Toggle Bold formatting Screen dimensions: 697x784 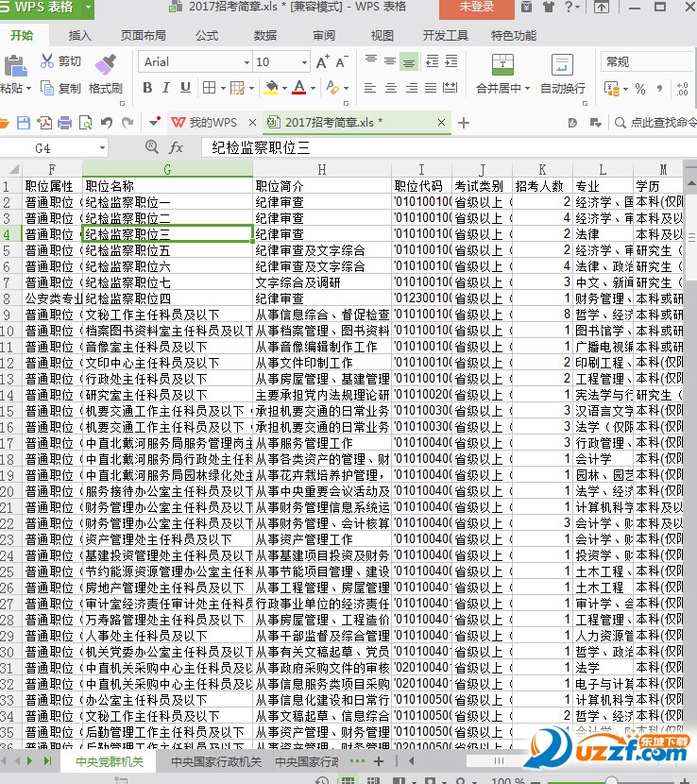coord(147,88)
